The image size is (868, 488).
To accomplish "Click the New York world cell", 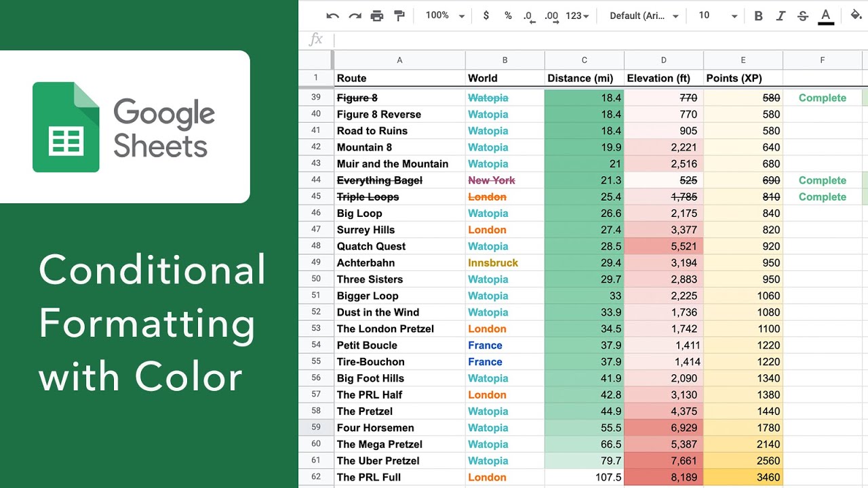I will point(505,180).
